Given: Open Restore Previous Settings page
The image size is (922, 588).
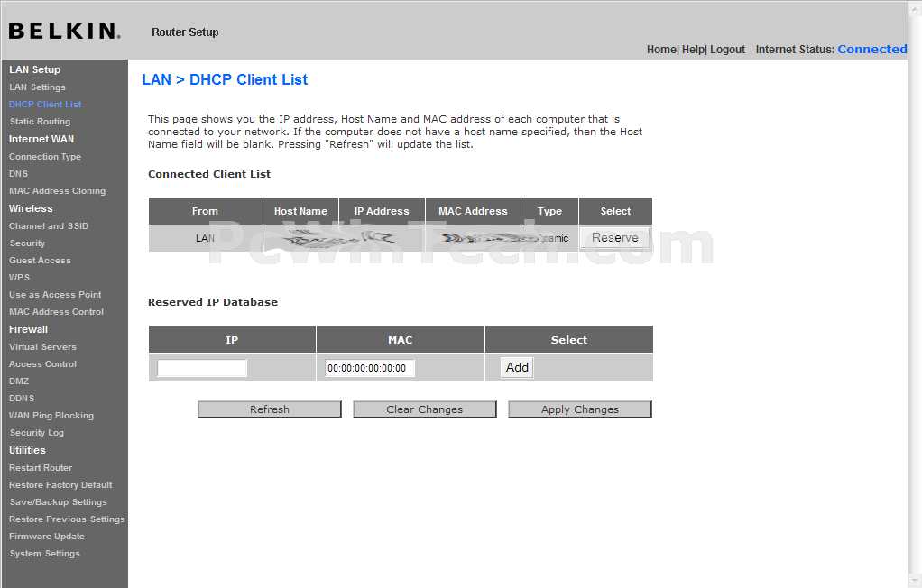Looking at the screenshot, I should (67, 519).
